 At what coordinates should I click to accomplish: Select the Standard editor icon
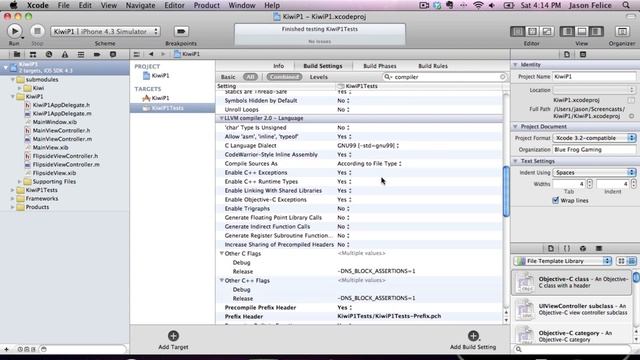point(517,31)
